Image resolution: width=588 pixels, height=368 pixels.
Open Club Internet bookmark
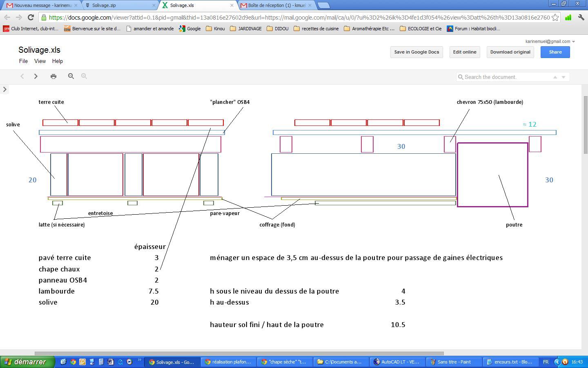(x=31, y=29)
